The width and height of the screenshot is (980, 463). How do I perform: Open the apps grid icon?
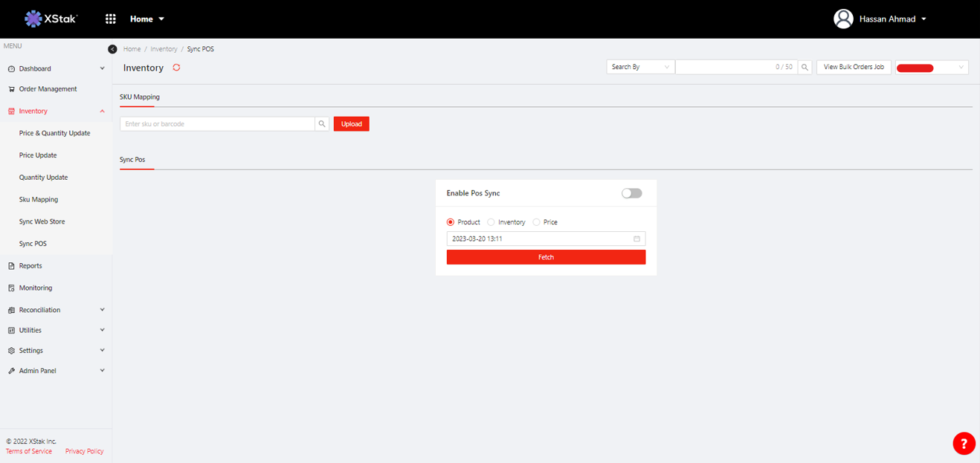pos(111,19)
